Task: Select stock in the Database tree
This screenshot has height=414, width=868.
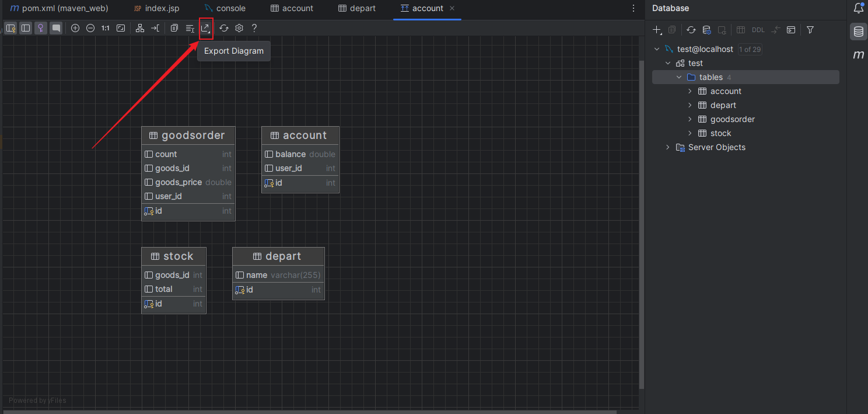Action: [721, 133]
